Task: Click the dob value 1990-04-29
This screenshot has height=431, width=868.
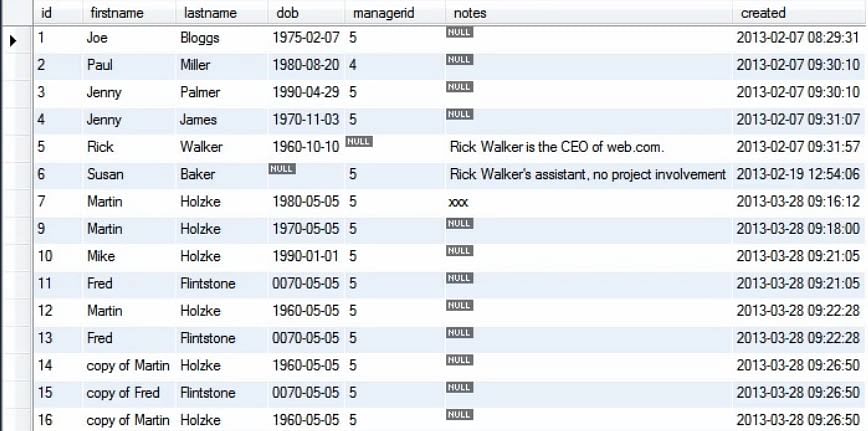Action: pyautogui.click(x=306, y=92)
